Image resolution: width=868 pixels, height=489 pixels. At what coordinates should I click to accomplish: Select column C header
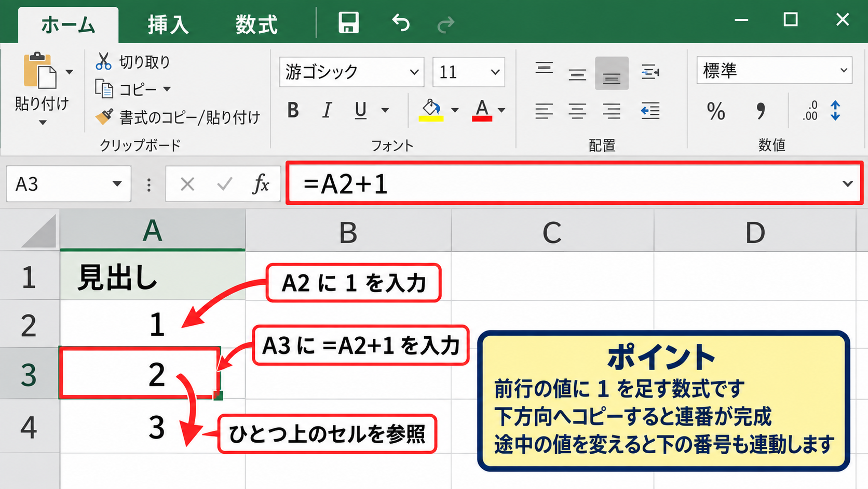tap(552, 232)
